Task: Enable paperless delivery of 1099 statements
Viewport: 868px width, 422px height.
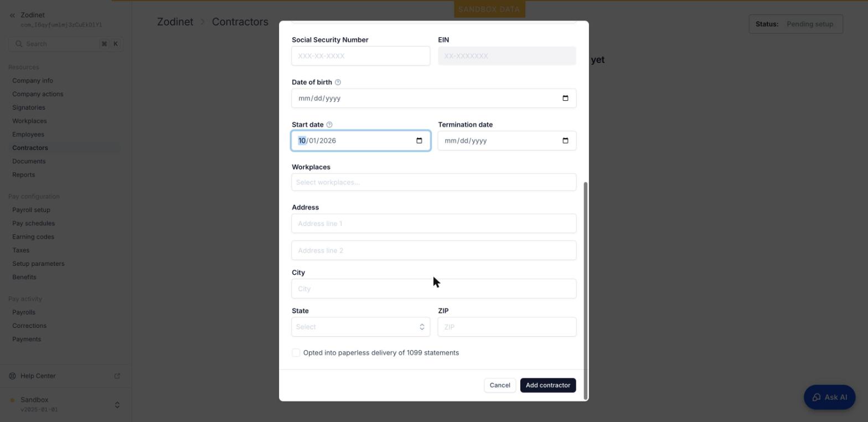Action: tap(296, 353)
